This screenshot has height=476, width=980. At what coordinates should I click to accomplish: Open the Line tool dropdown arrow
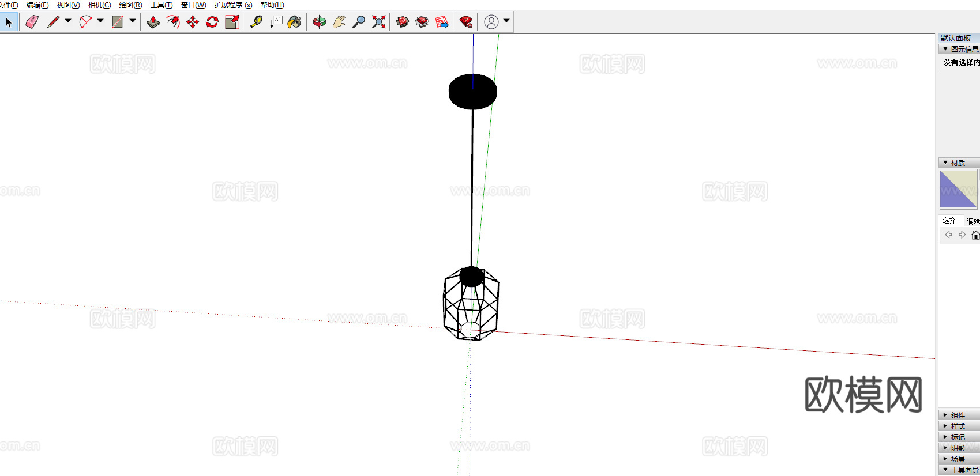(68, 21)
